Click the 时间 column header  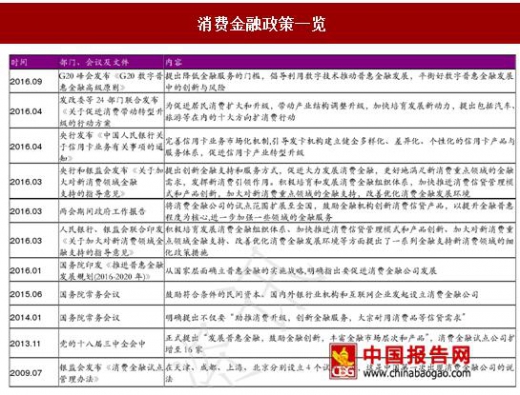point(19,62)
